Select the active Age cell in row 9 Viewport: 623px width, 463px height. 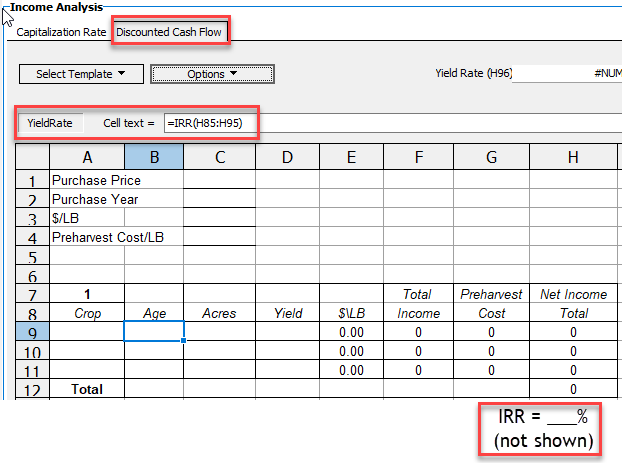coord(154,332)
